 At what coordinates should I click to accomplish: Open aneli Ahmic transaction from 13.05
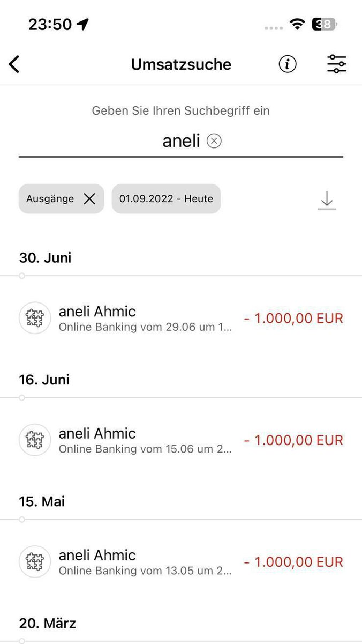click(x=181, y=562)
